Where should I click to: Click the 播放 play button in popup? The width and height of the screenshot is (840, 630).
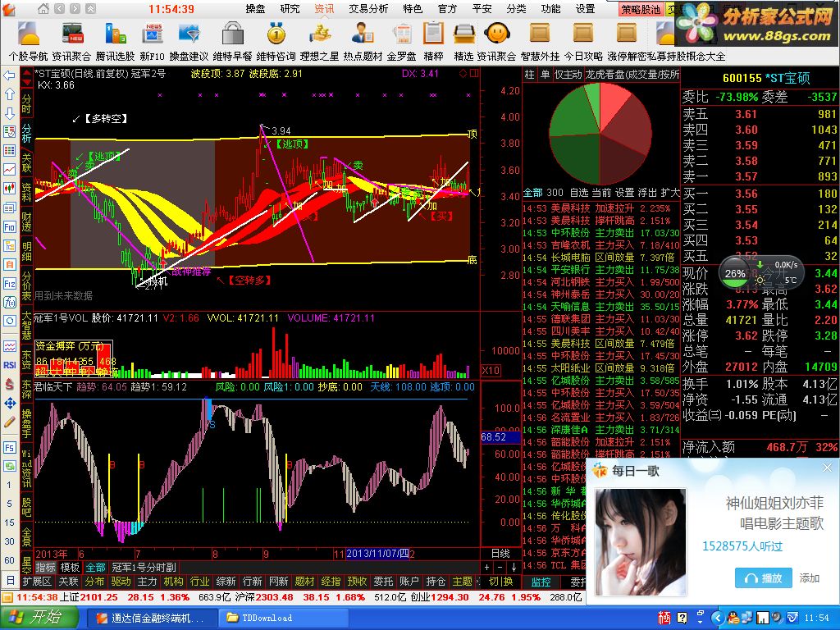click(x=764, y=578)
